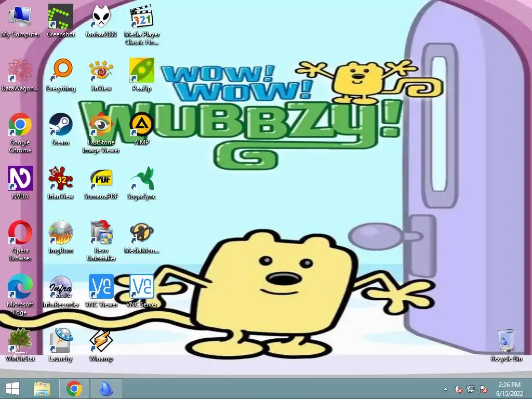This screenshot has width=532, height=399.
Task: Select the DataWagon desktop shortcut
Action: [20, 75]
